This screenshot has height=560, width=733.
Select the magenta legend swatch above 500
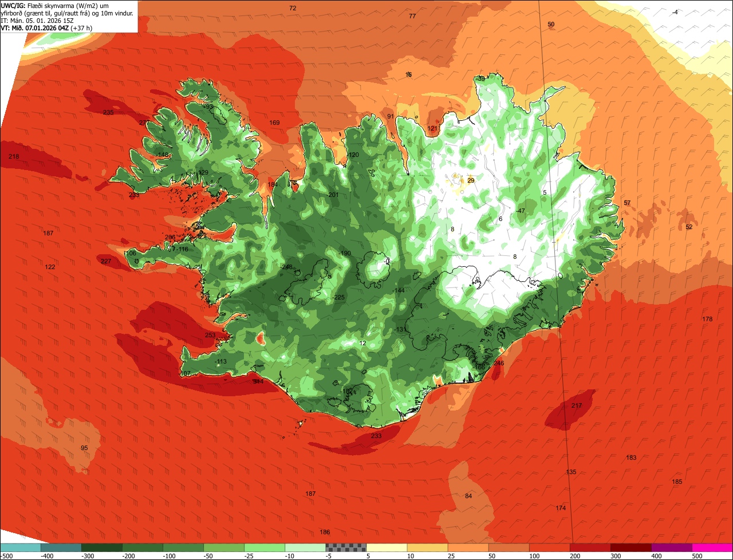[712, 547]
